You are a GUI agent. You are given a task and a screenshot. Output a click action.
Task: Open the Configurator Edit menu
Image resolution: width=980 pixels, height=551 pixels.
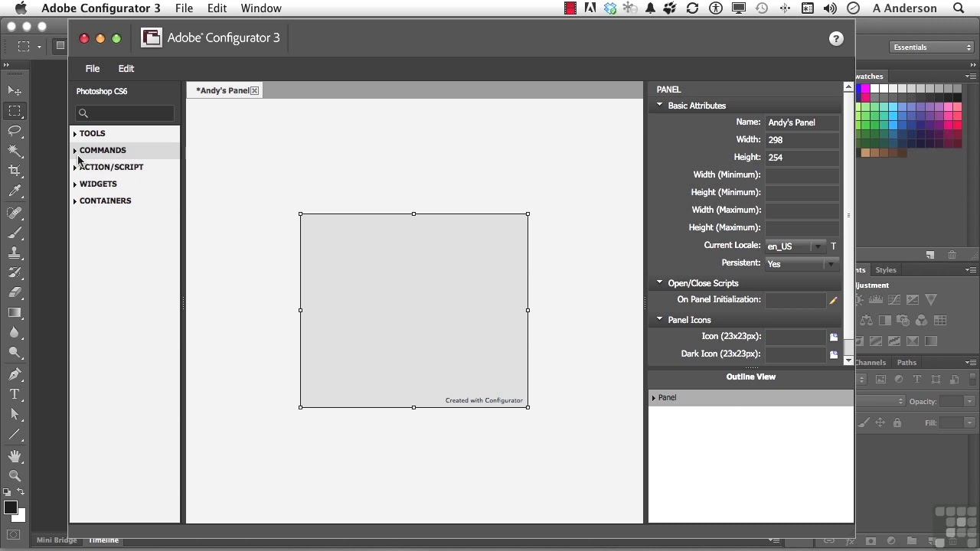[x=126, y=69]
